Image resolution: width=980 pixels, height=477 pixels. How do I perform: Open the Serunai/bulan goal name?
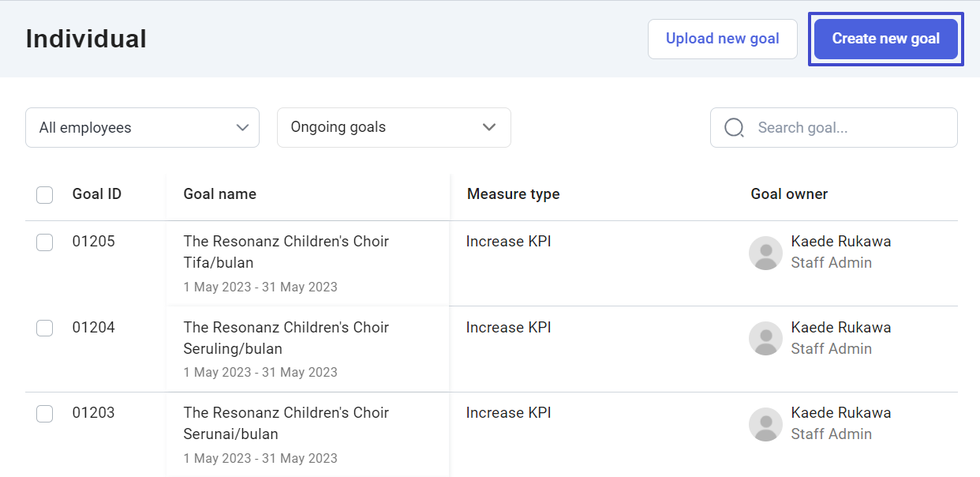click(286, 423)
